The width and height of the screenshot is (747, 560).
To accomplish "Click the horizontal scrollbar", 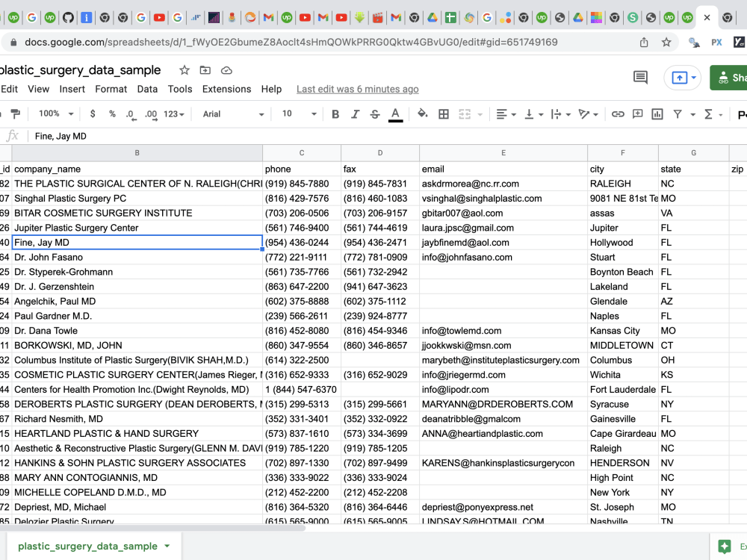I will (x=152, y=528).
